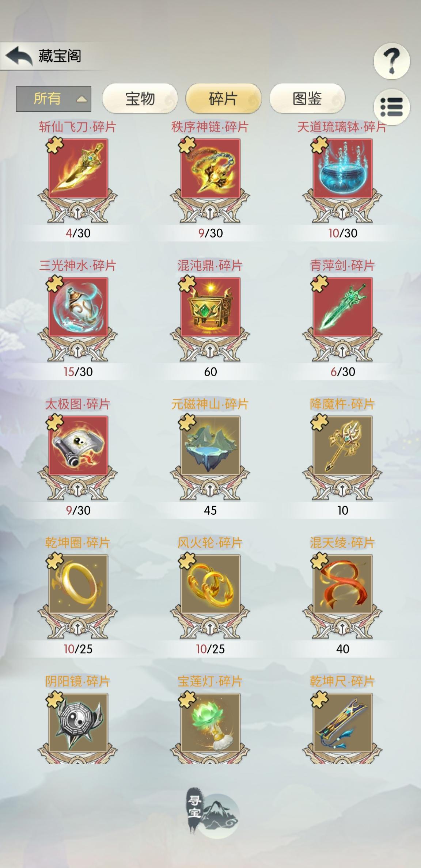Viewport: 421px width, 868px height.
Task: Select the 青萍剑 green sword fragment
Action: pos(342,307)
